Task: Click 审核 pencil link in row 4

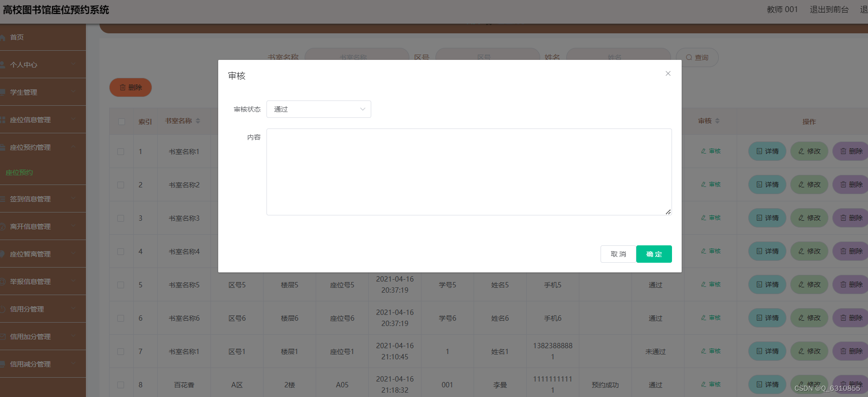Action: tap(711, 251)
